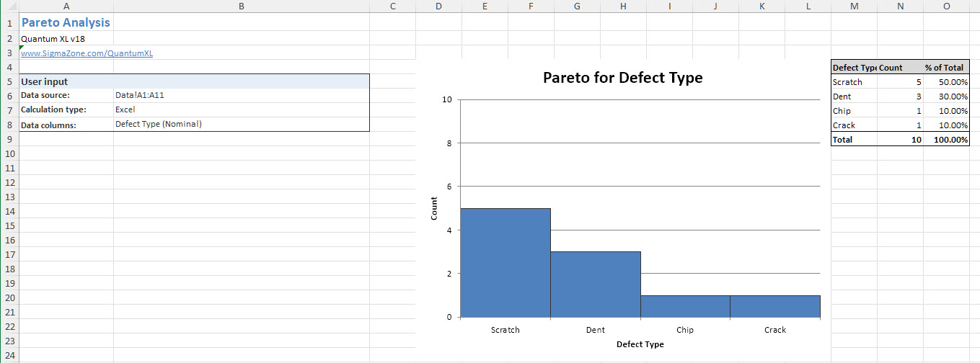
Task: Select the column N header
Action: pos(900,6)
